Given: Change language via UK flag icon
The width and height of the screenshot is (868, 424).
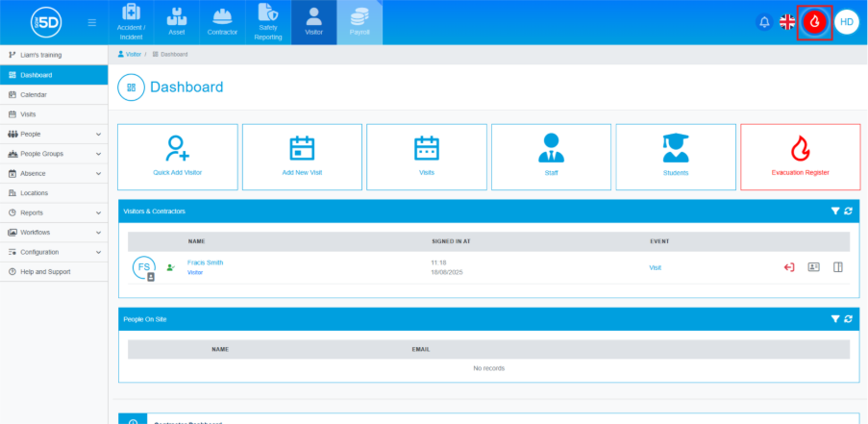Looking at the screenshot, I should tap(787, 22).
